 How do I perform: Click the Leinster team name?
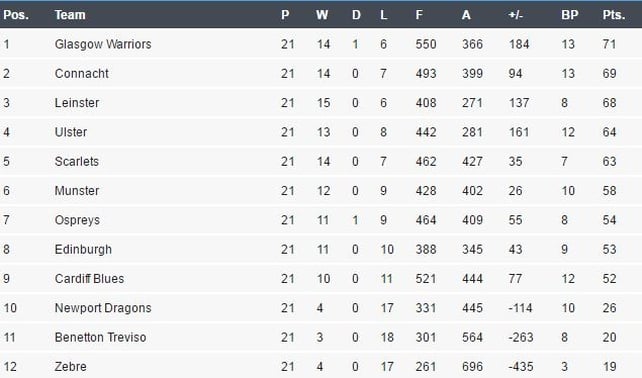point(77,103)
